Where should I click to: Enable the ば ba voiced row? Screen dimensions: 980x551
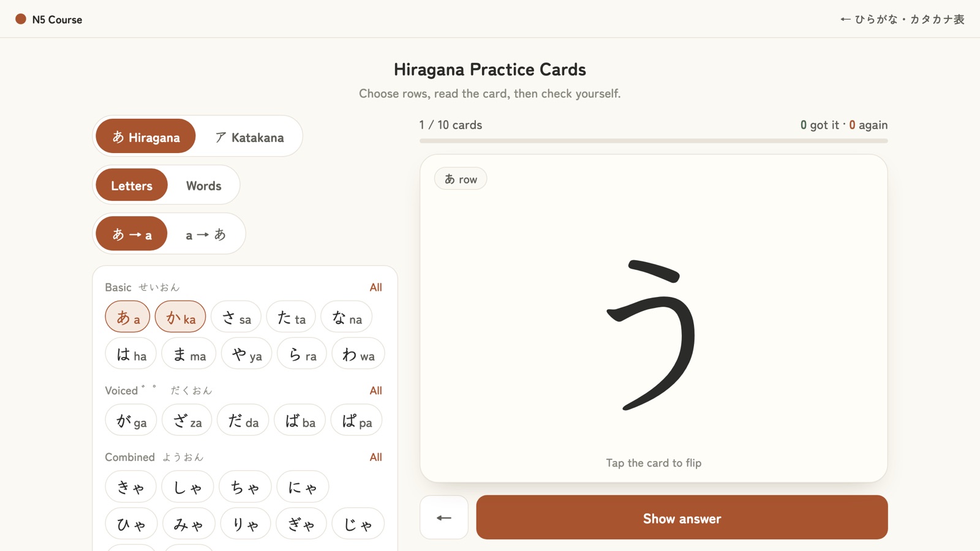click(300, 421)
